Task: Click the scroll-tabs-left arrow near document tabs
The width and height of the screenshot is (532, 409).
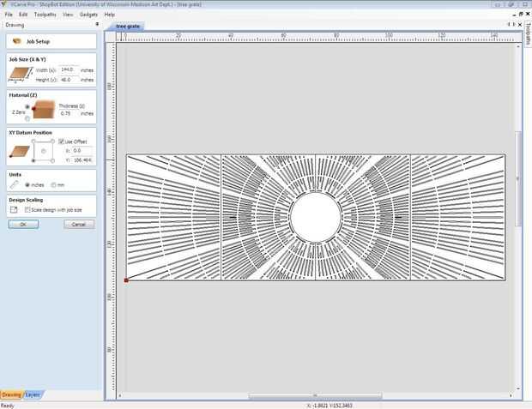Action: click(x=508, y=24)
